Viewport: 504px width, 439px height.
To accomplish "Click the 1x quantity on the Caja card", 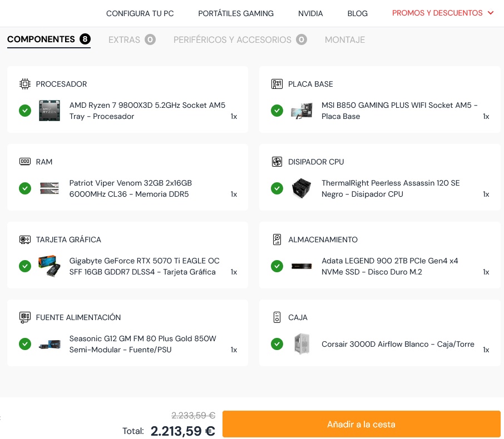I will [486, 350].
